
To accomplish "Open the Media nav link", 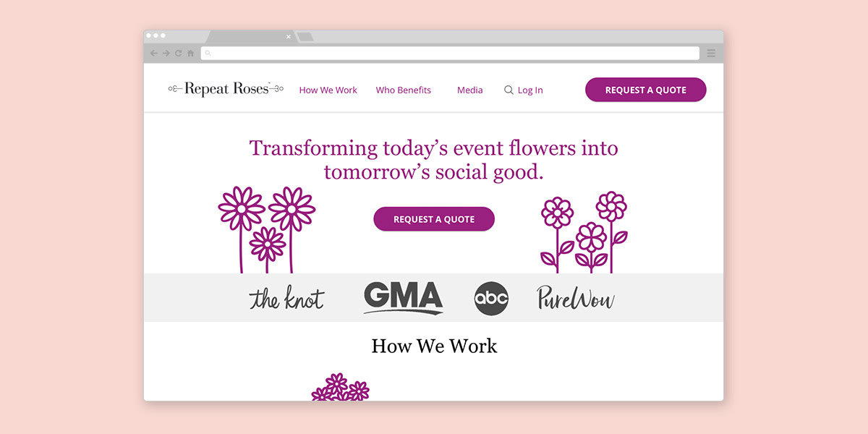I will pyautogui.click(x=470, y=90).
